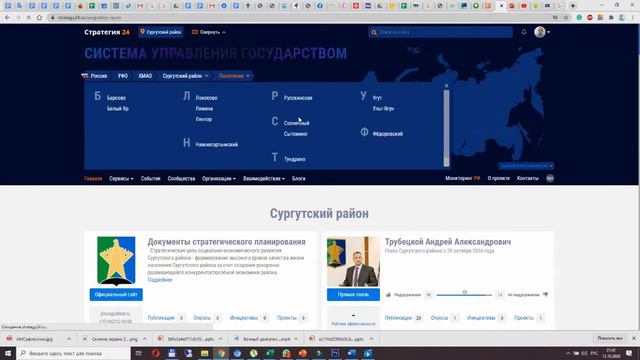The image size is (640, 360).
Task: Open Публикации with count 20
Action: 404,318
